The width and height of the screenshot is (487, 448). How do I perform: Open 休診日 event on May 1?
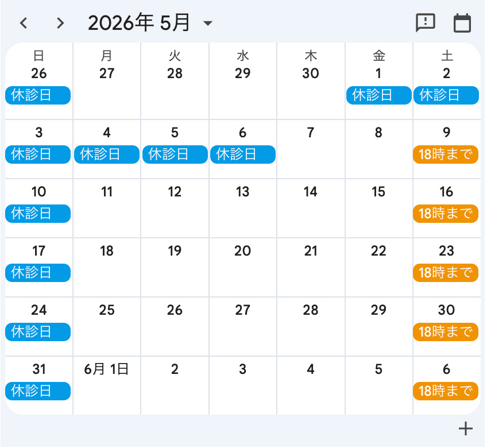click(379, 95)
